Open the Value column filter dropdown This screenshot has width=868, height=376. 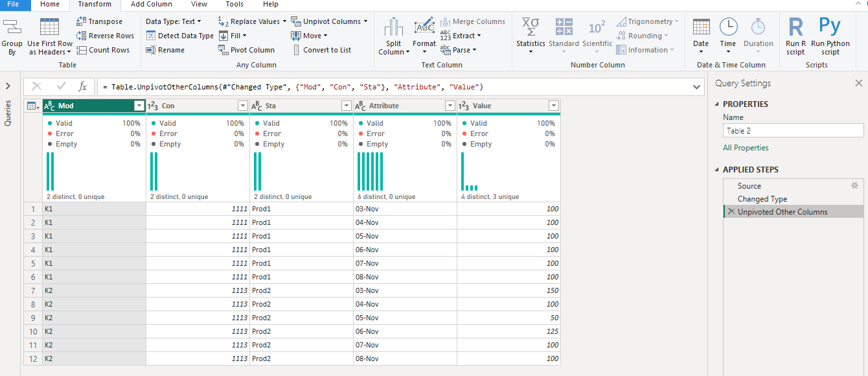tap(554, 106)
